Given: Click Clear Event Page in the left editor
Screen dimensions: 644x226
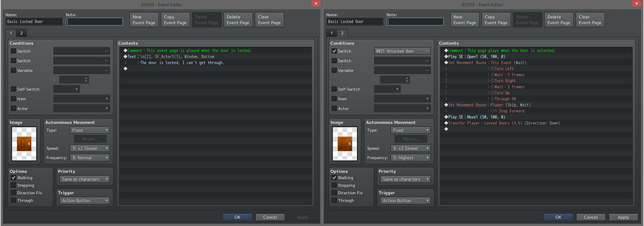Looking at the screenshot, I should 270,20.
